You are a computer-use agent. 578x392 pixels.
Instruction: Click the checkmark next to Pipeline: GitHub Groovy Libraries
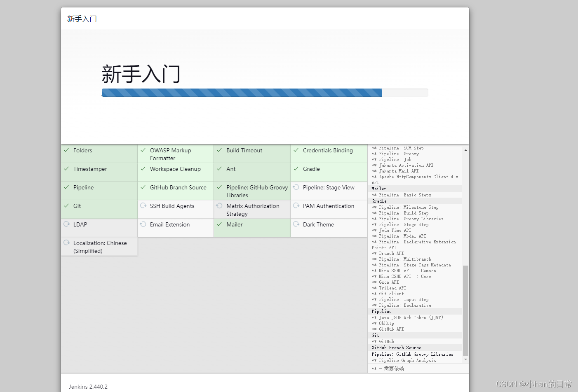click(219, 187)
